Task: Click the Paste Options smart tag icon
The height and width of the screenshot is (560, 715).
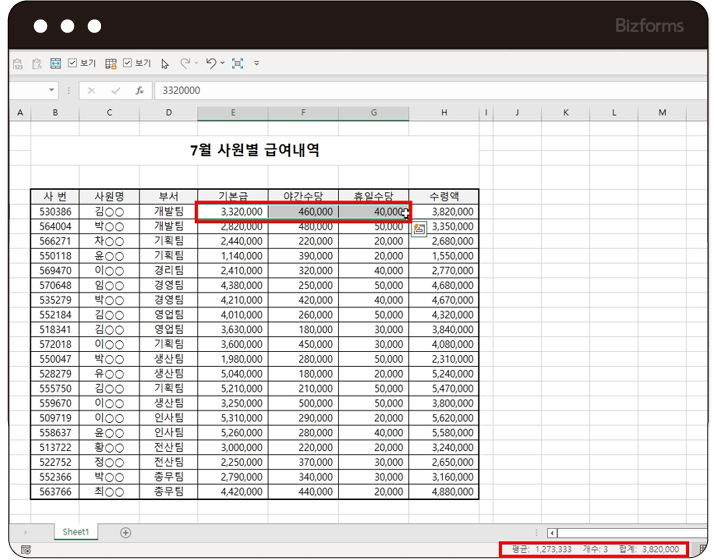Action: (x=419, y=229)
